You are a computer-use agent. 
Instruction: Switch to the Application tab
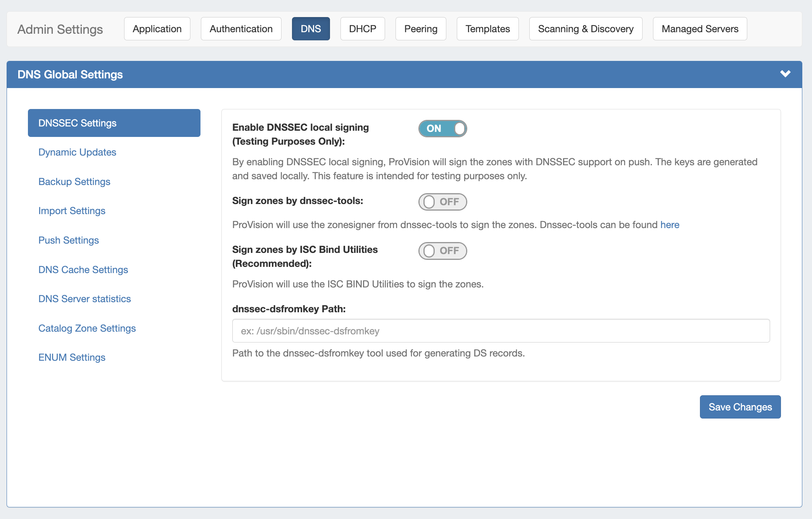pyautogui.click(x=157, y=29)
